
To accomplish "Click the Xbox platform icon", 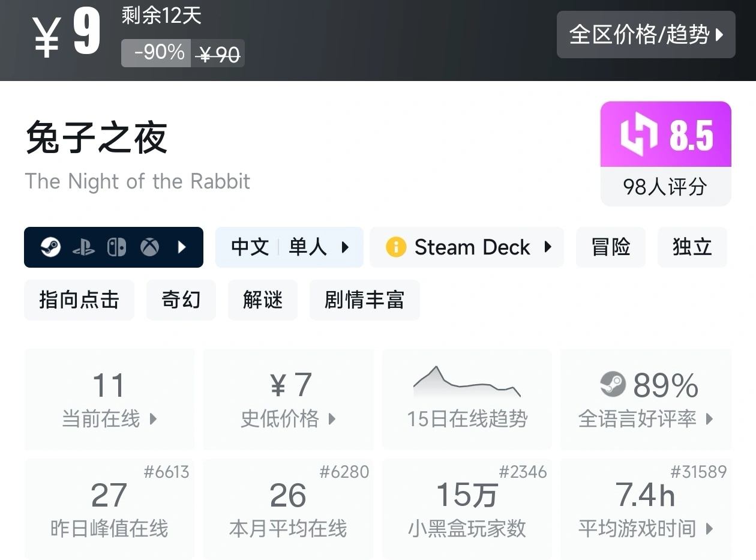I will click(149, 247).
